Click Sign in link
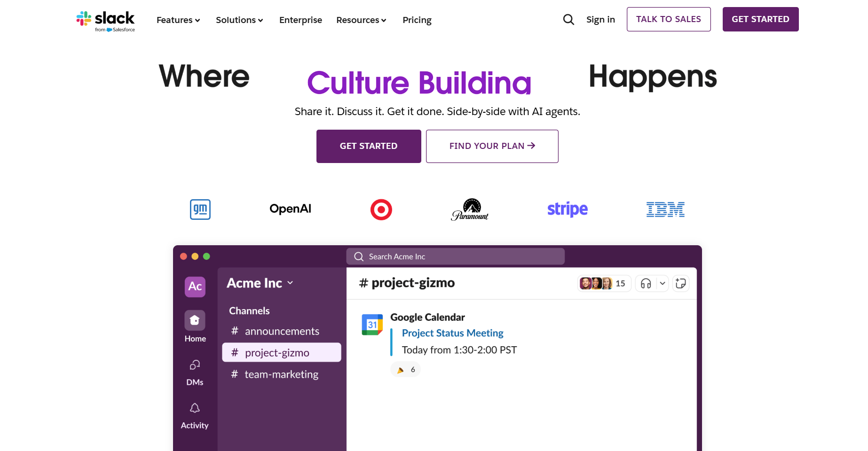Viewport: 868px width, 451px height. click(x=600, y=20)
